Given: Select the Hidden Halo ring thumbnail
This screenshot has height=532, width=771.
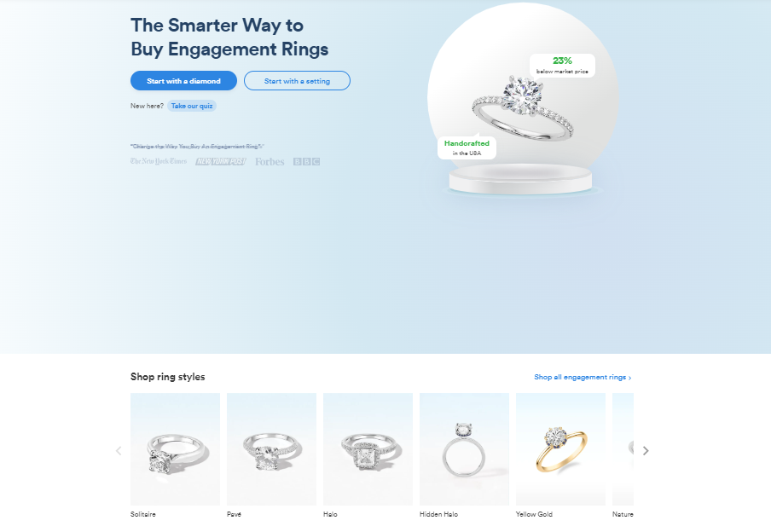Looking at the screenshot, I should pyautogui.click(x=464, y=449).
